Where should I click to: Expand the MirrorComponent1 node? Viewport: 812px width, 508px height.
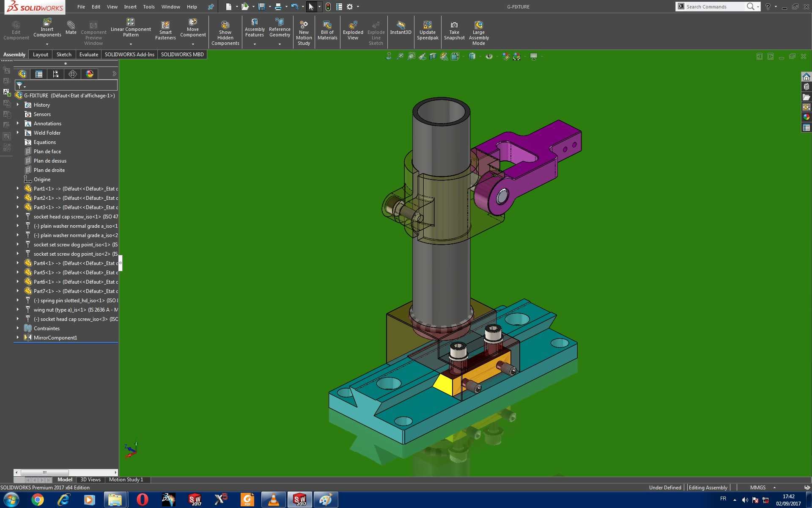pos(18,337)
